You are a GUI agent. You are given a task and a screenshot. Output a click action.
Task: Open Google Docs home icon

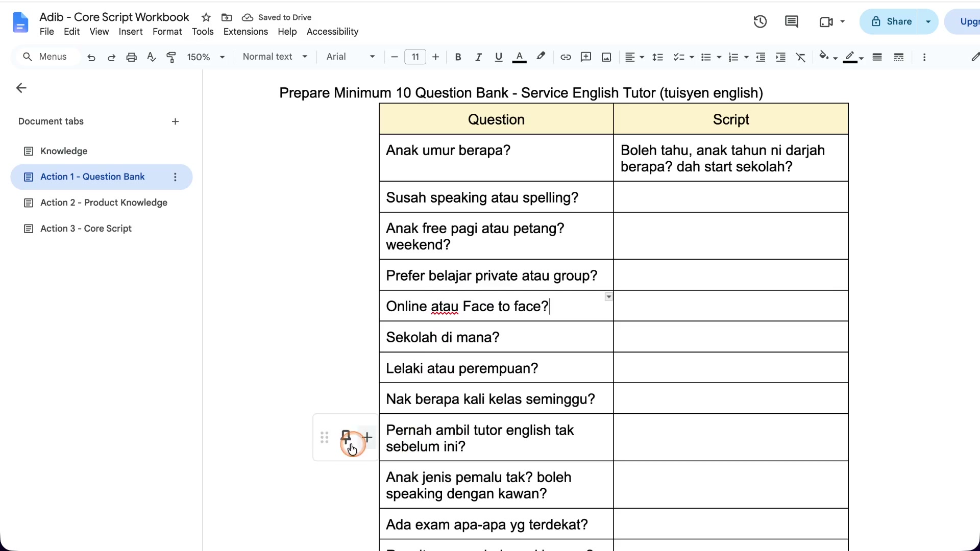[x=20, y=22]
